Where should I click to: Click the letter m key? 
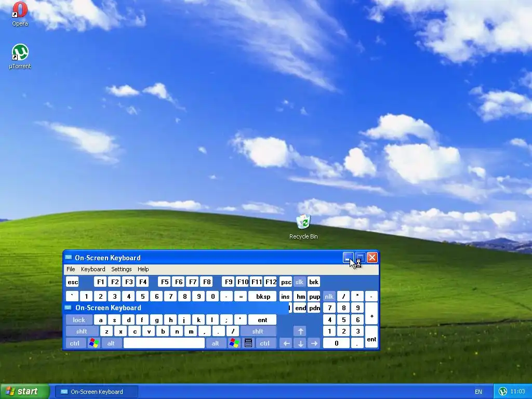(x=191, y=331)
